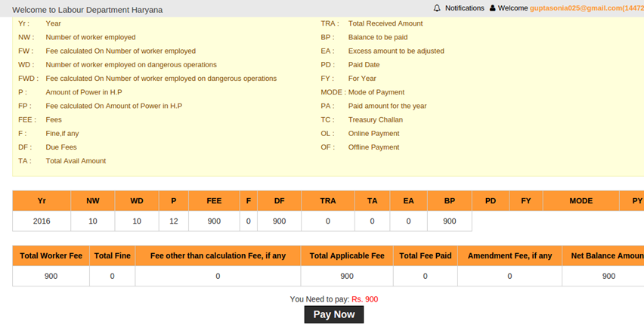Select the Total Fee Paid header
644x328 pixels.
click(425, 256)
